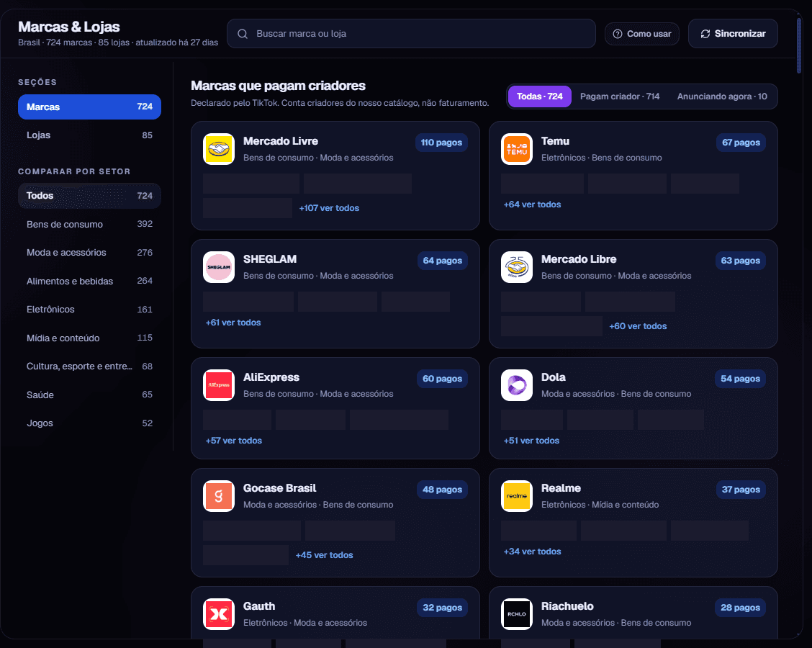Click the +57 ver todos link
The height and width of the screenshot is (648, 812).
233,441
